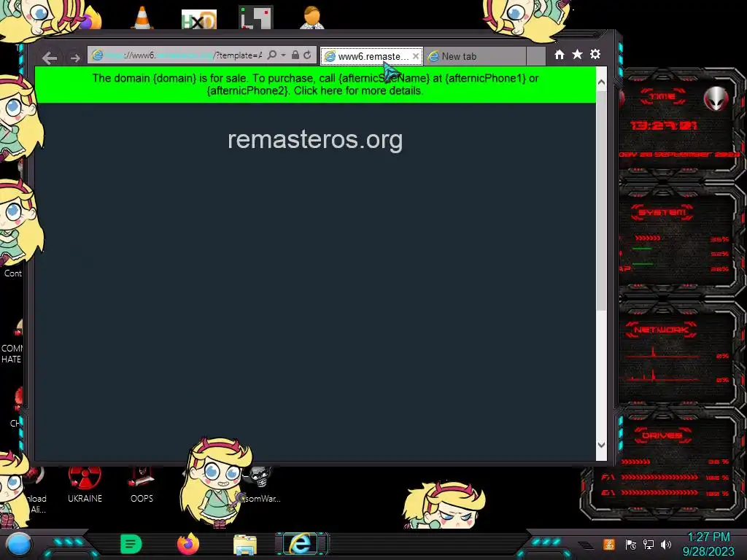Open the address bar autocomplete dropdown arrow
The width and height of the screenshot is (747, 560).
pos(284,55)
